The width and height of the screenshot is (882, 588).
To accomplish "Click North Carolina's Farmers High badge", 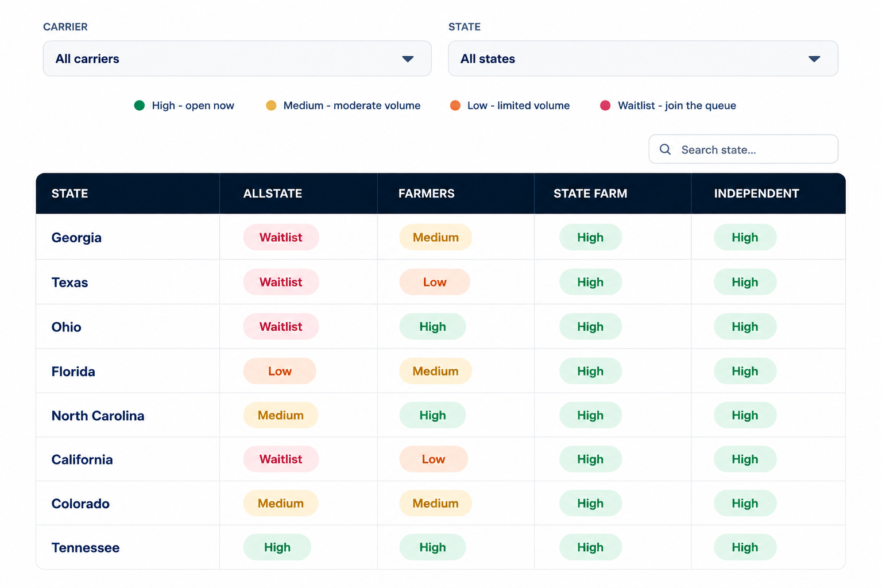I will tap(432, 415).
